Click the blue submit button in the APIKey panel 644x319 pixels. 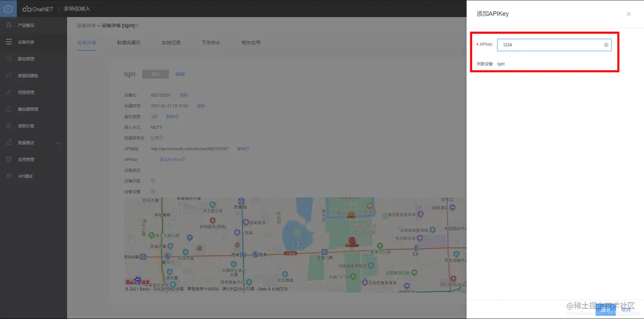pos(606,310)
